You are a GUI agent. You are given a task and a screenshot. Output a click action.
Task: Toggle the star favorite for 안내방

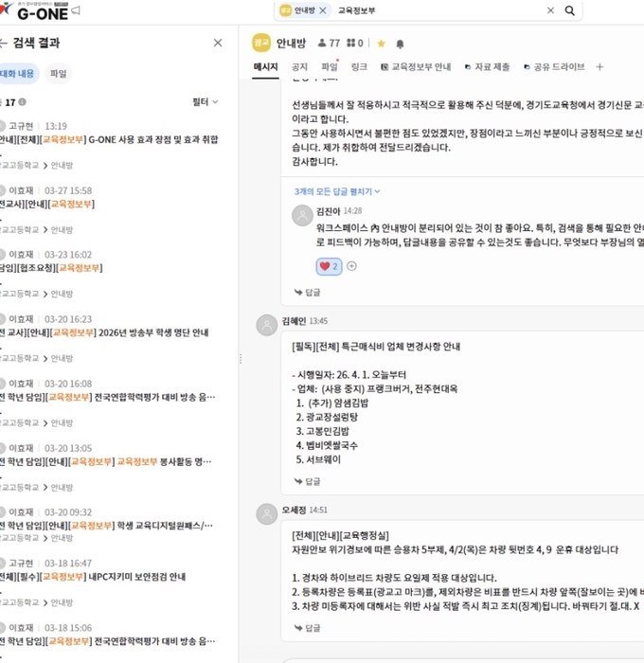[x=381, y=44]
